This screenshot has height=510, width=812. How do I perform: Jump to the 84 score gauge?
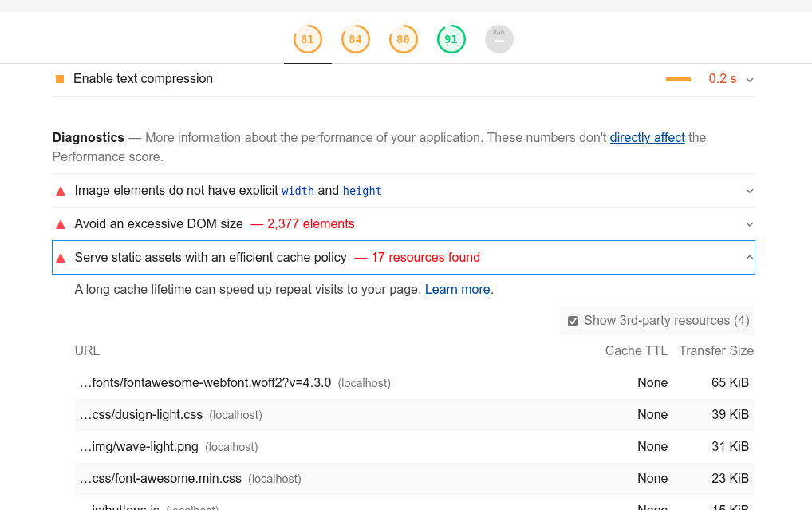pos(355,39)
